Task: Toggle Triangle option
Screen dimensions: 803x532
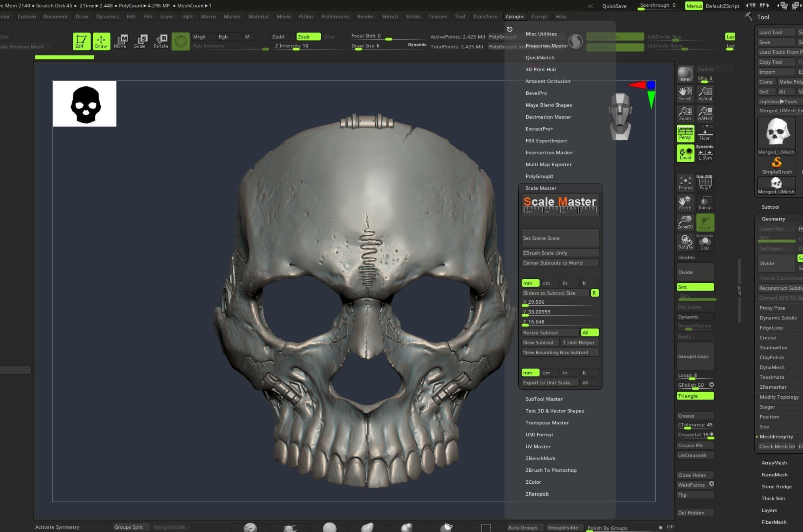Action: (x=695, y=396)
